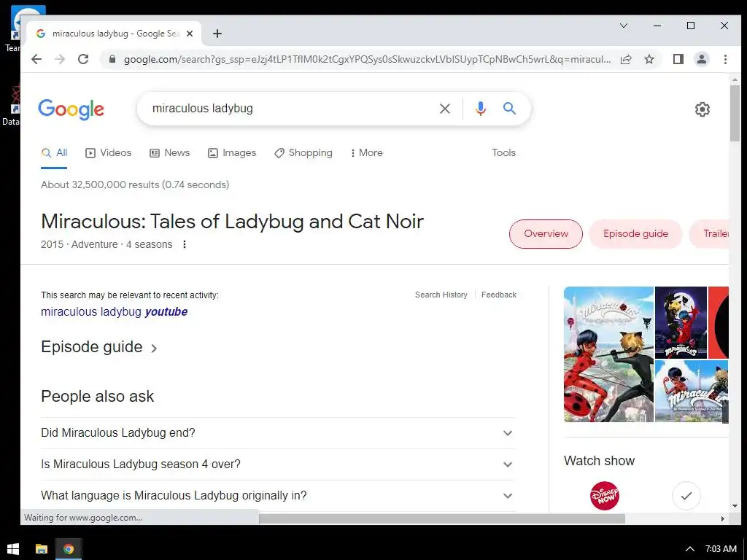Go back to the previous page

(36, 59)
